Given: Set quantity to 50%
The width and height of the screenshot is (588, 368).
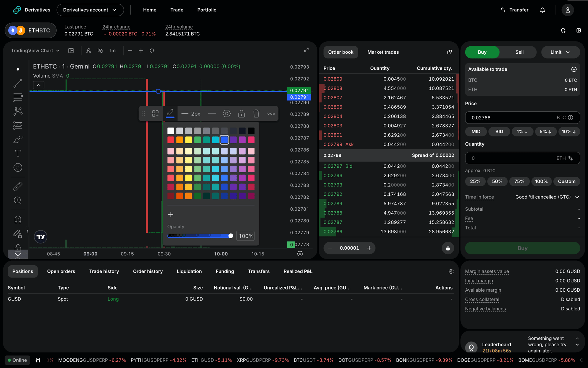Looking at the screenshot, I should tap(497, 182).
